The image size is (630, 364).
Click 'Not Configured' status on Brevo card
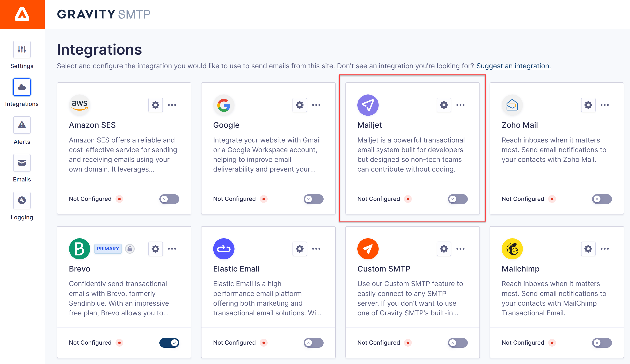90,343
